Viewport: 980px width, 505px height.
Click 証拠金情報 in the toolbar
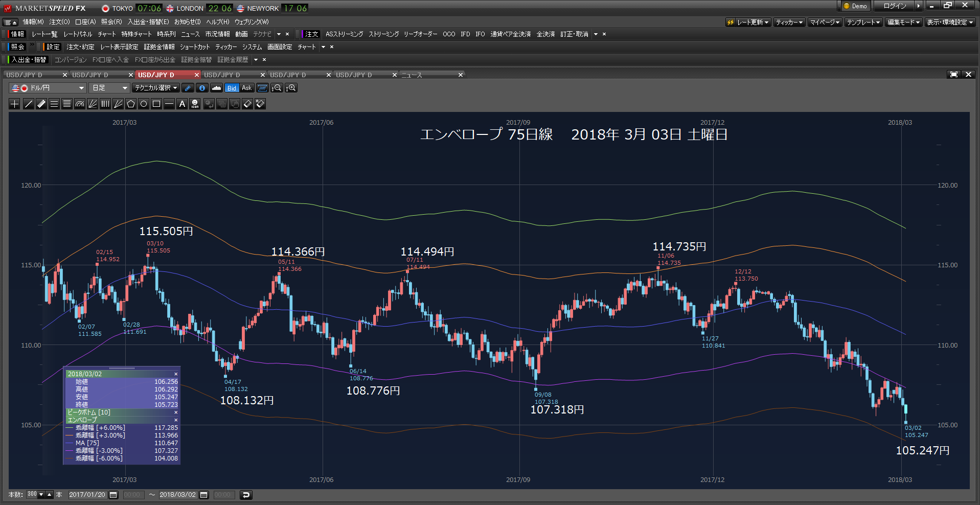pos(159,47)
